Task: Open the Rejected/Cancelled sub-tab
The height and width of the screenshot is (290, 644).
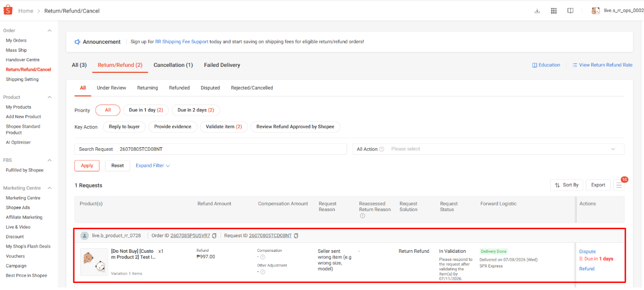Action: coord(252,88)
